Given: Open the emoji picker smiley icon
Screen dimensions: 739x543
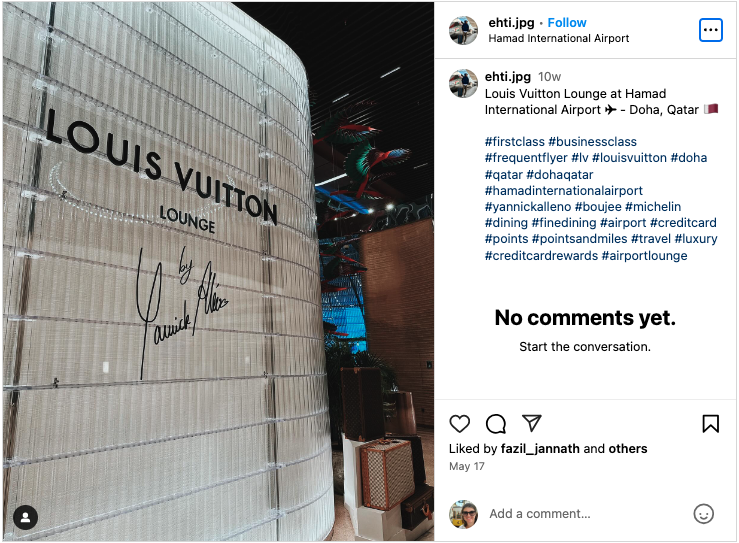Looking at the screenshot, I should pos(703,513).
